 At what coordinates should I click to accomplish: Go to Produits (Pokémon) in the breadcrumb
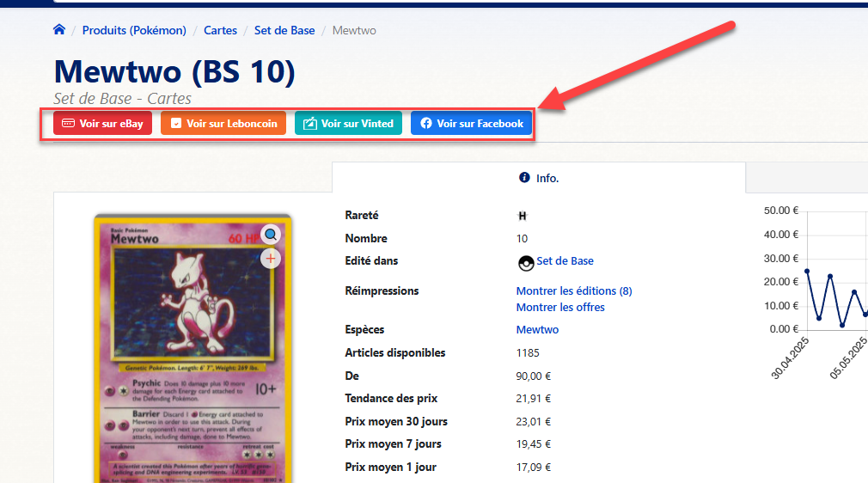point(134,30)
